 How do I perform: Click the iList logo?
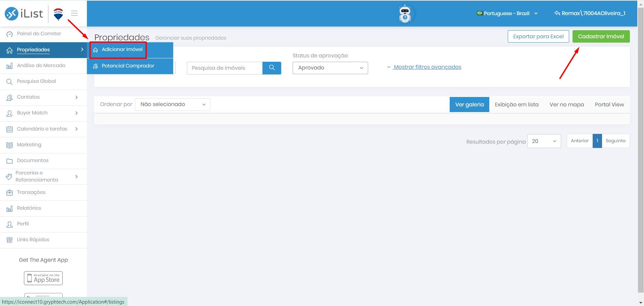tap(24, 13)
